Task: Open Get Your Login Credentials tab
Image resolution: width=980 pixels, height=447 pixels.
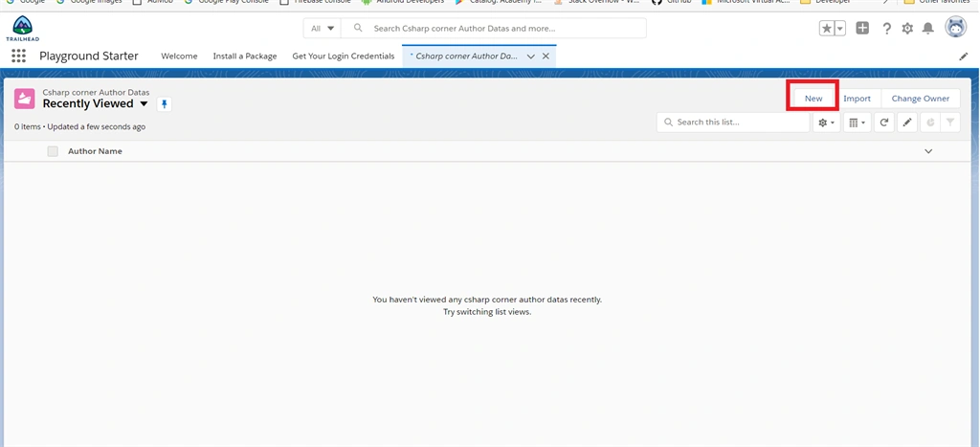Action: pos(344,56)
